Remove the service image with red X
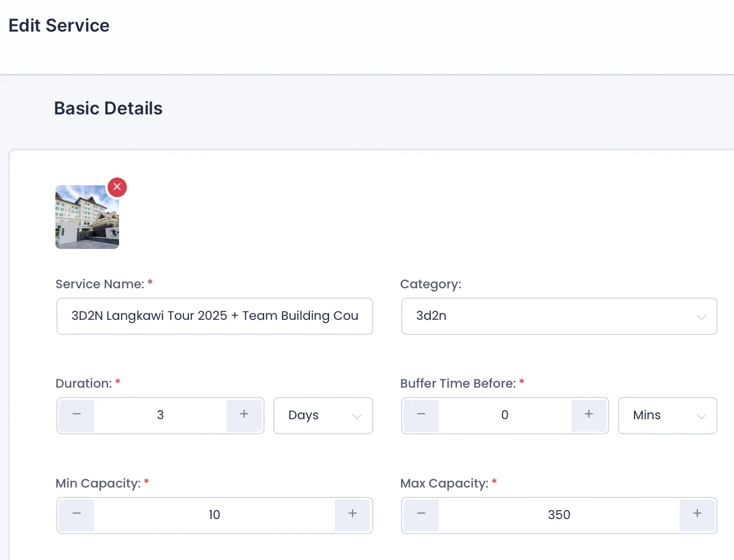This screenshot has height=560, width=734. 117,187
